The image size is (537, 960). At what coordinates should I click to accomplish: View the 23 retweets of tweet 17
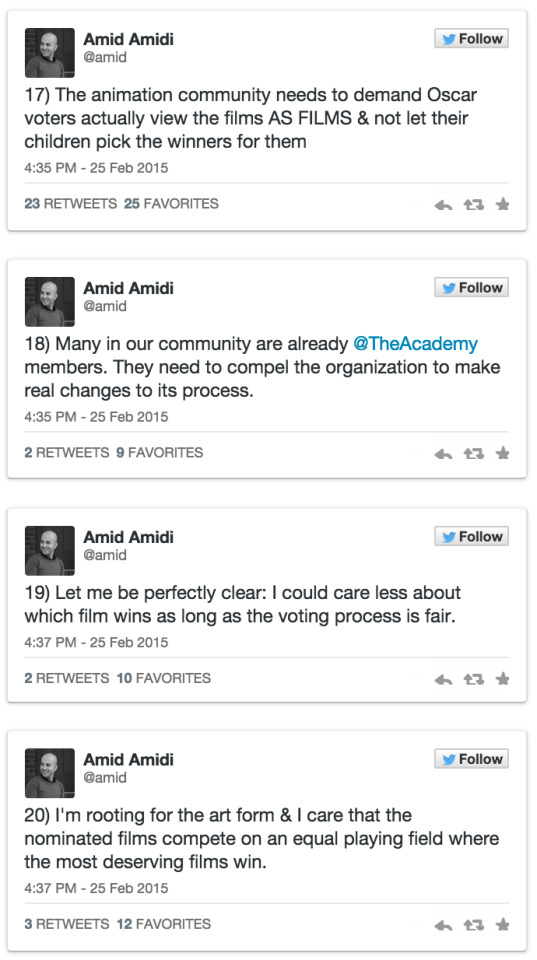coord(70,204)
